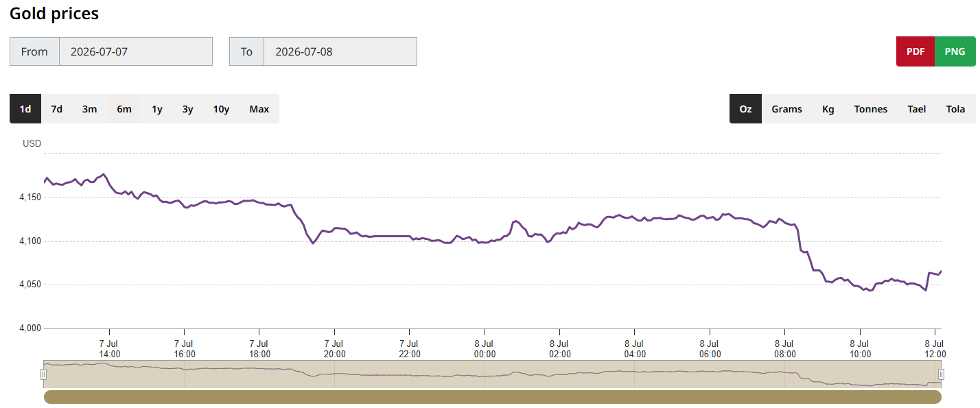The height and width of the screenshot is (408, 980).
Task: Show the 3m range
Action: click(89, 109)
